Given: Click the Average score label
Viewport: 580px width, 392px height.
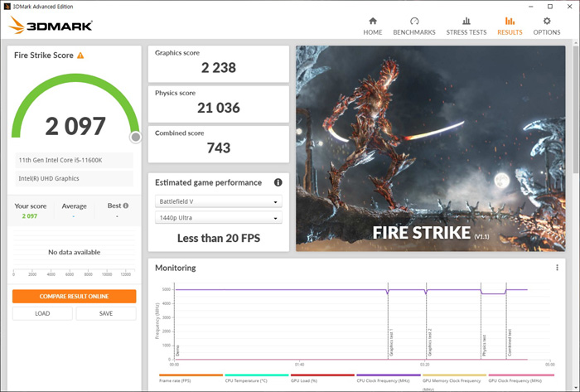Looking at the screenshot, I should [74, 206].
